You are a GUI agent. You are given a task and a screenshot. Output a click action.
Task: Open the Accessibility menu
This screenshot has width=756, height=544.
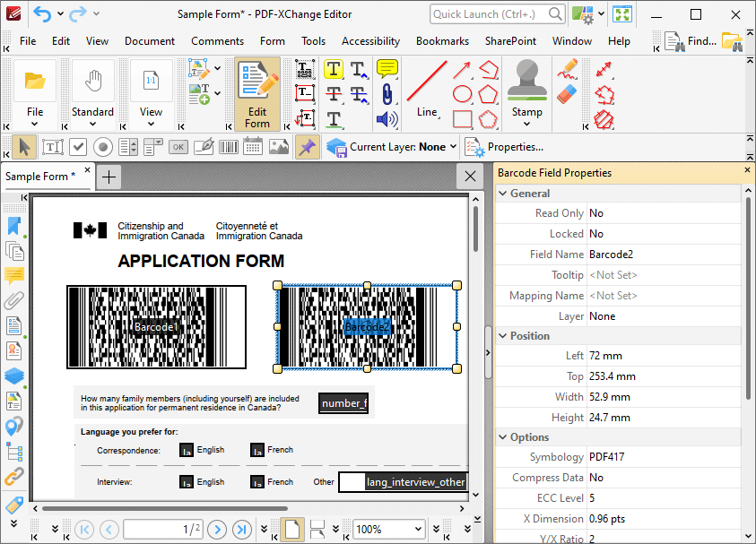(370, 41)
